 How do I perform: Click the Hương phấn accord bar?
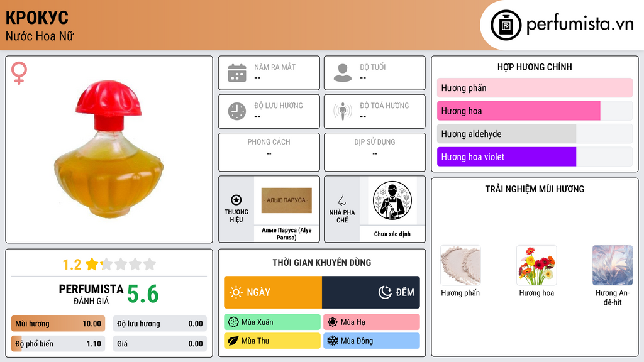pos(535,88)
